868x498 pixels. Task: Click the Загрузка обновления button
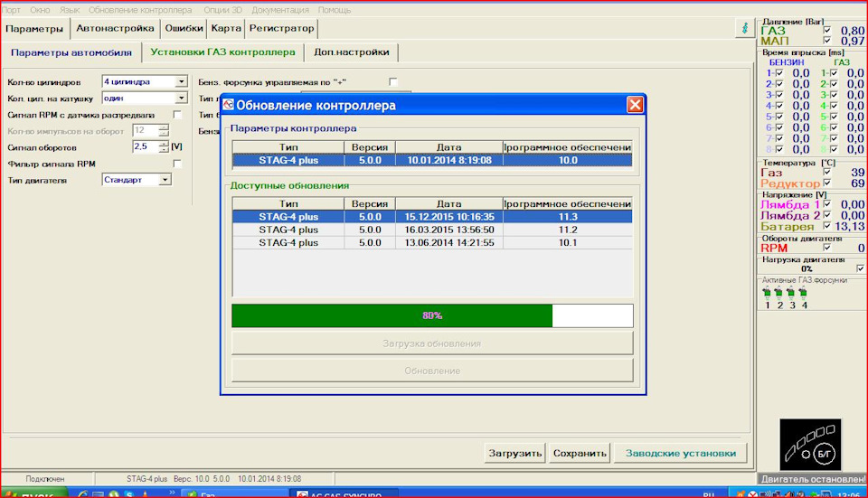tap(432, 343)
